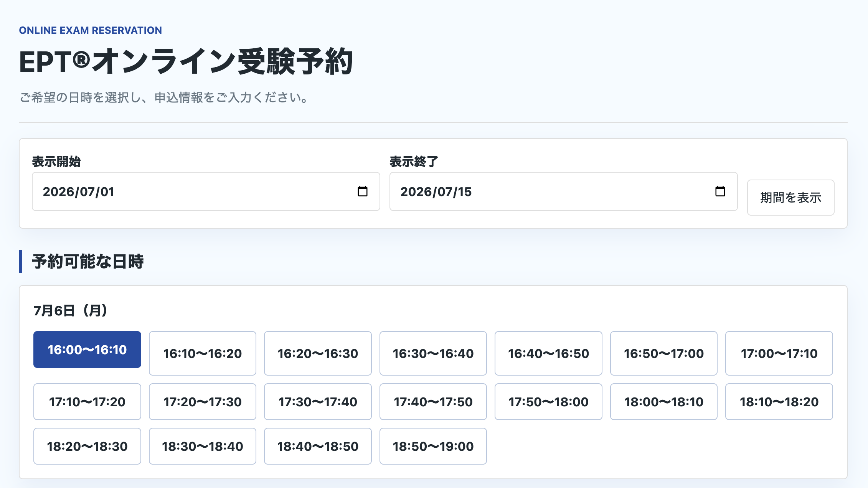Select the 18:40〜18:50 slot

tap(318, 446)
